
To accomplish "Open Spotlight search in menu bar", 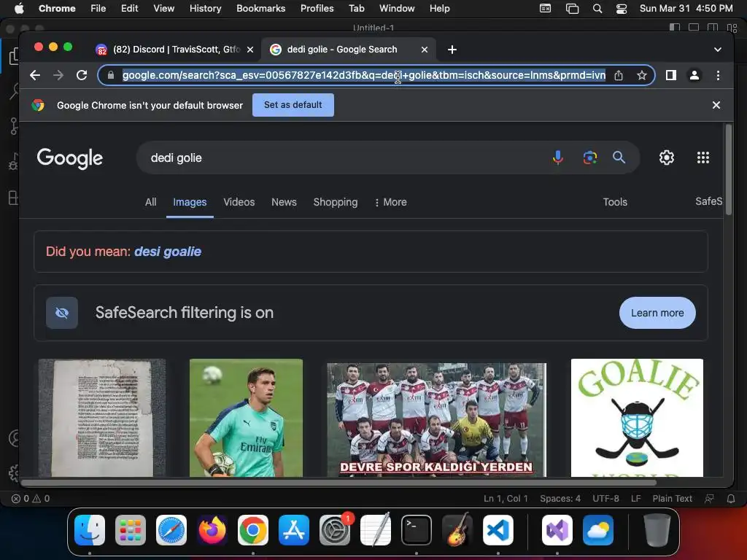I will point(597,9).
